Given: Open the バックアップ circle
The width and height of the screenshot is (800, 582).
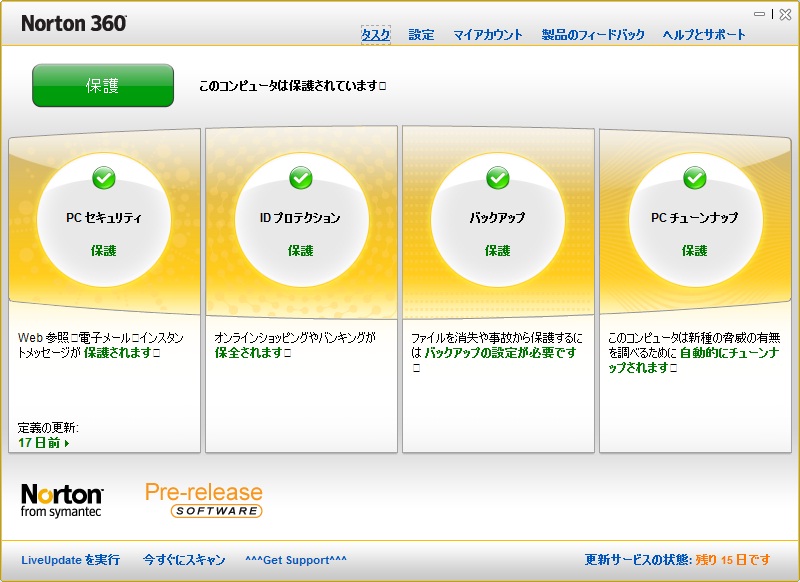Looking at the screenshot, I should tap(498, 220).
